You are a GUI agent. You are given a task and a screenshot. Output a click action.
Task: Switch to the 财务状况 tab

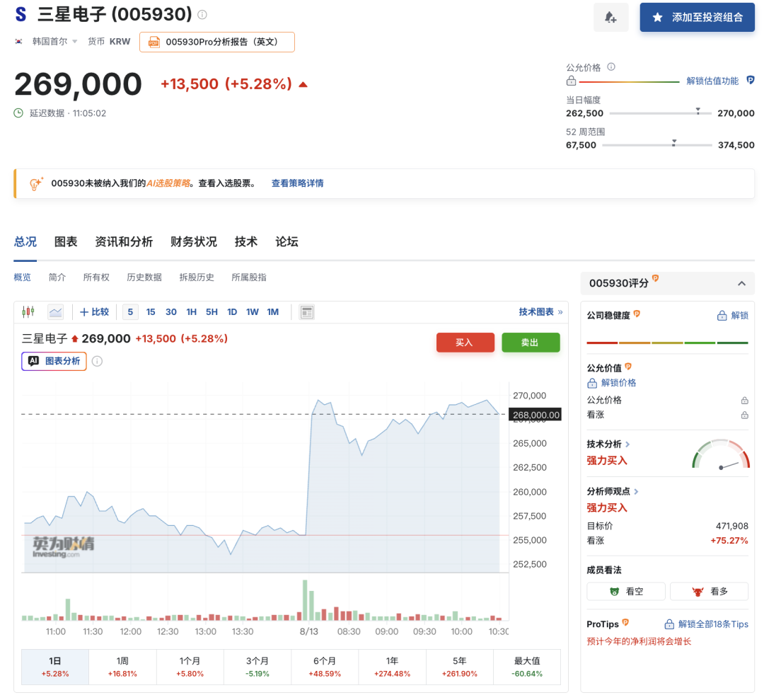coord(193,242)
